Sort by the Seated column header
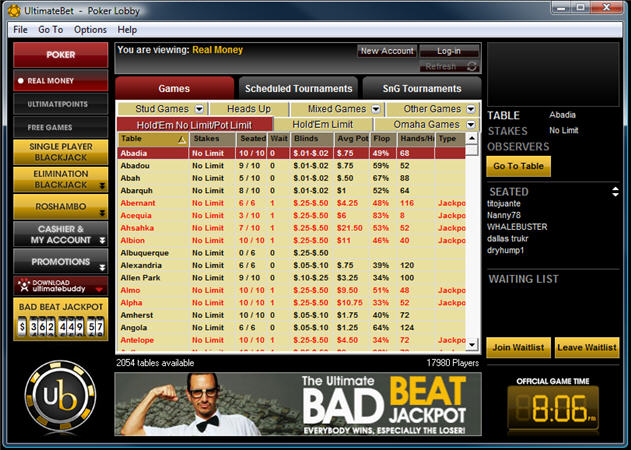 coord(252,138)
